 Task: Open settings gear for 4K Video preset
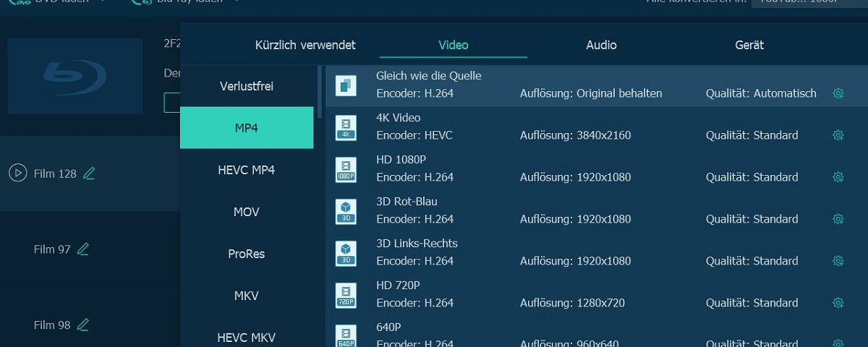coord(838,135)
